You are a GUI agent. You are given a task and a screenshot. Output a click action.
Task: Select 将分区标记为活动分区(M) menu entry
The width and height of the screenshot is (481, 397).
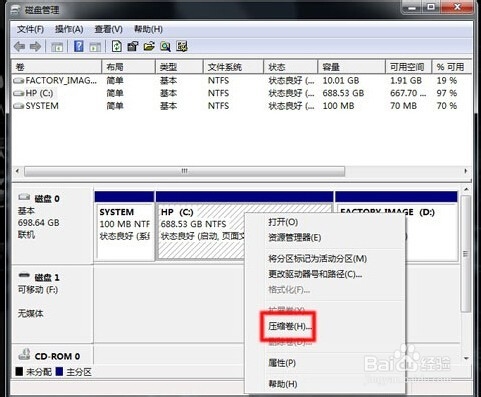[x=318, y=259]
